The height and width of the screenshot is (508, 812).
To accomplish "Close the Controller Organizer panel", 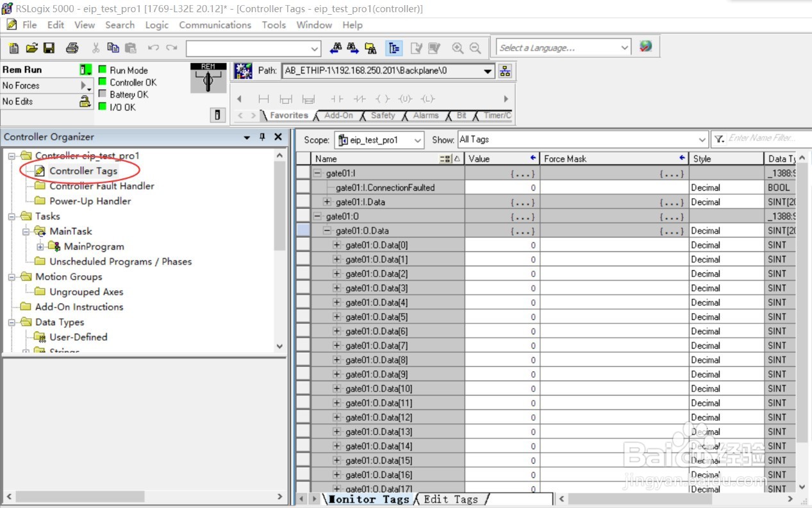I will (x=278, y=137).
